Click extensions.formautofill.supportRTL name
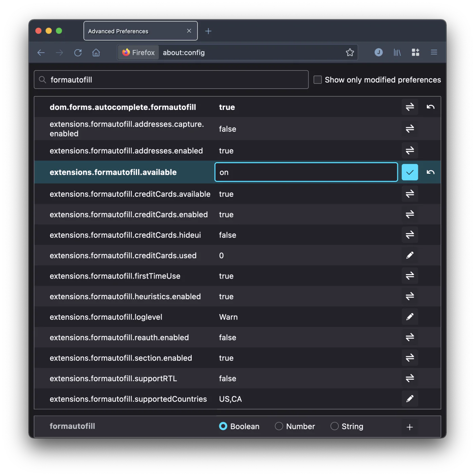The image size is (475, 476). (113, 379)
